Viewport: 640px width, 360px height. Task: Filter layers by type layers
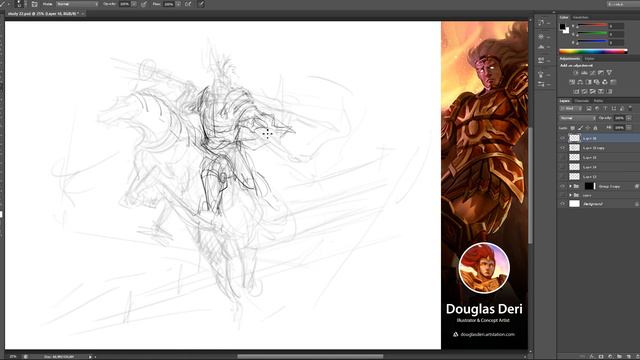(605, 109)
